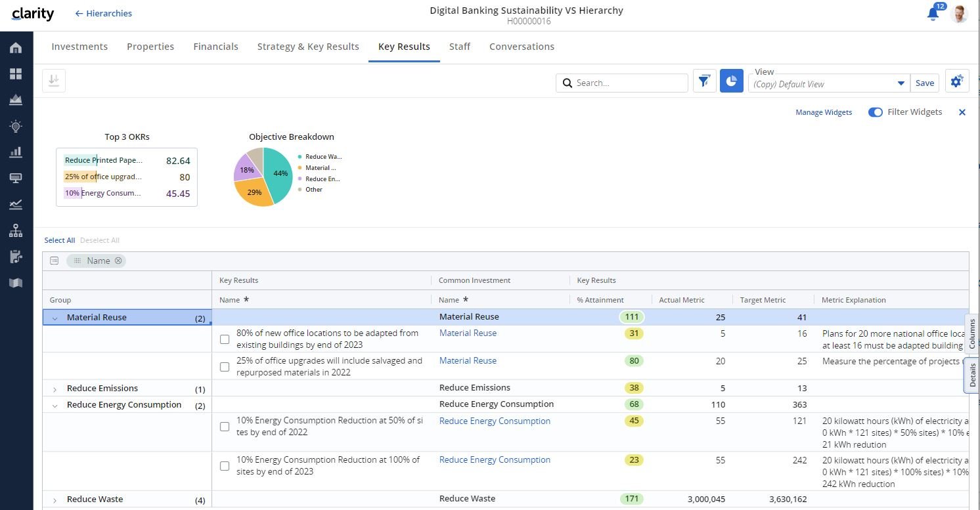Image resolution: width=980 pixels, height=510 pixels.
Task: Open the filter funnel icon
Action: (704, 81)
